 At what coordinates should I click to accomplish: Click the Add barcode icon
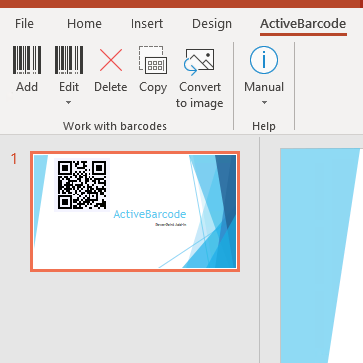tap(27, 60)
